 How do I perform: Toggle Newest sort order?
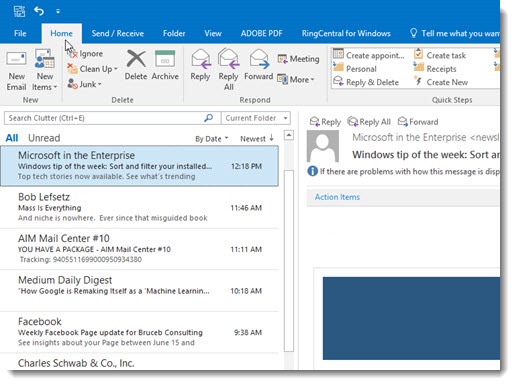[257, 139]
